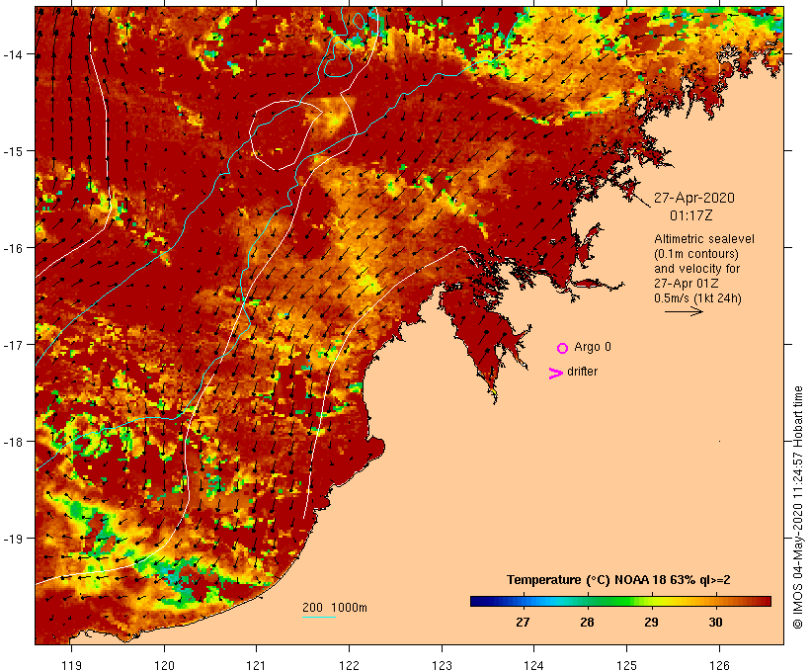Click the color bar tick label 30

[x=715, y=622]
